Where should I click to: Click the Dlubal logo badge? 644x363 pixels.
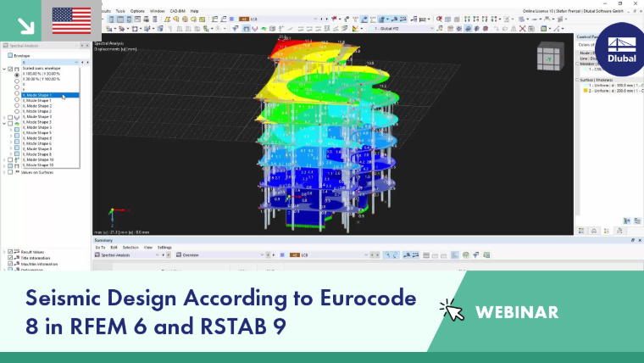click(620, 49)
